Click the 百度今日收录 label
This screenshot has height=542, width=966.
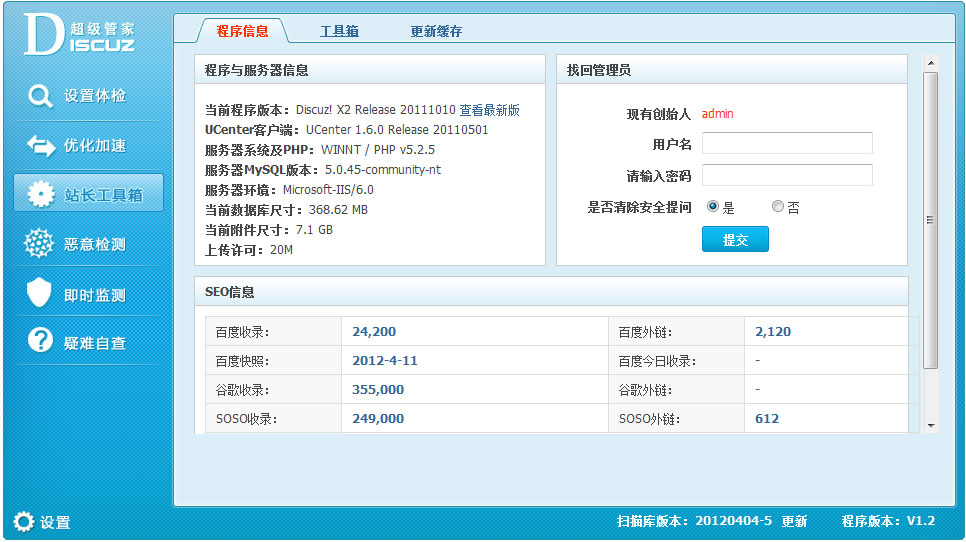tap(657, 361)
